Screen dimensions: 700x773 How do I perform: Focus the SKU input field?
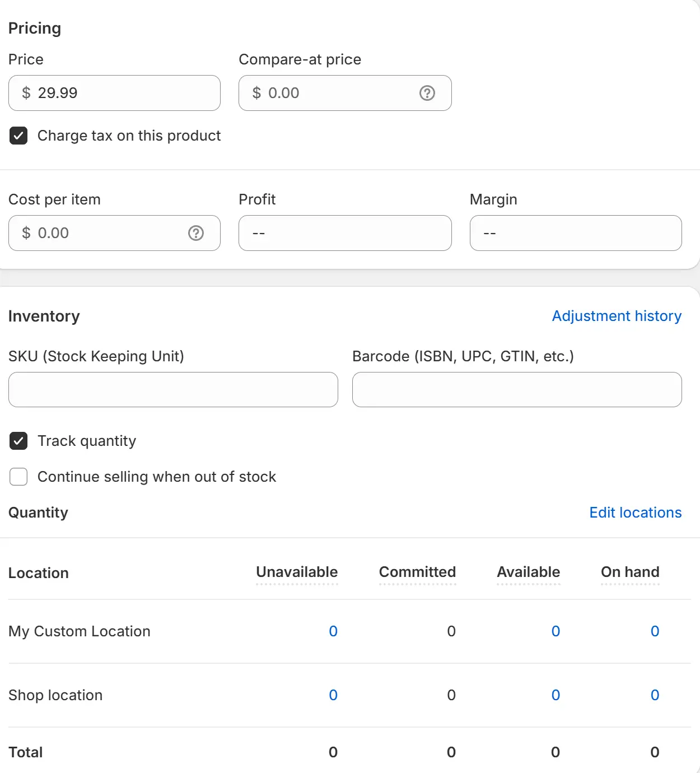(x=173, y=389)
